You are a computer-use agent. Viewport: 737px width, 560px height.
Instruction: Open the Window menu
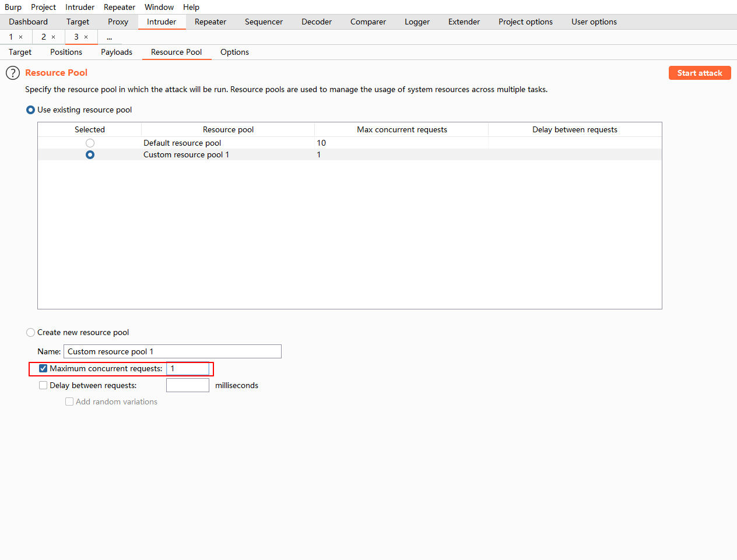click(x=159, y=7)
